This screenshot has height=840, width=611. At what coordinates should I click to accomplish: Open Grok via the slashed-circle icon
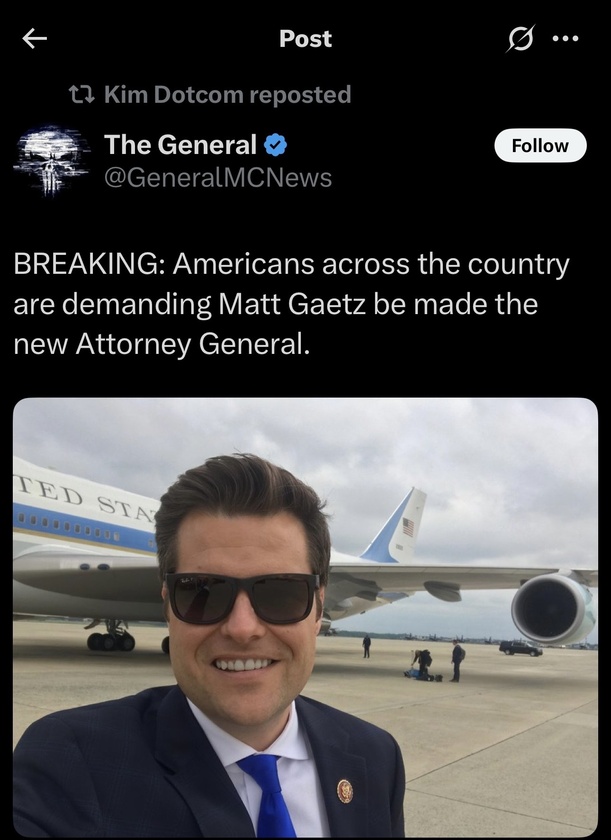521,39
